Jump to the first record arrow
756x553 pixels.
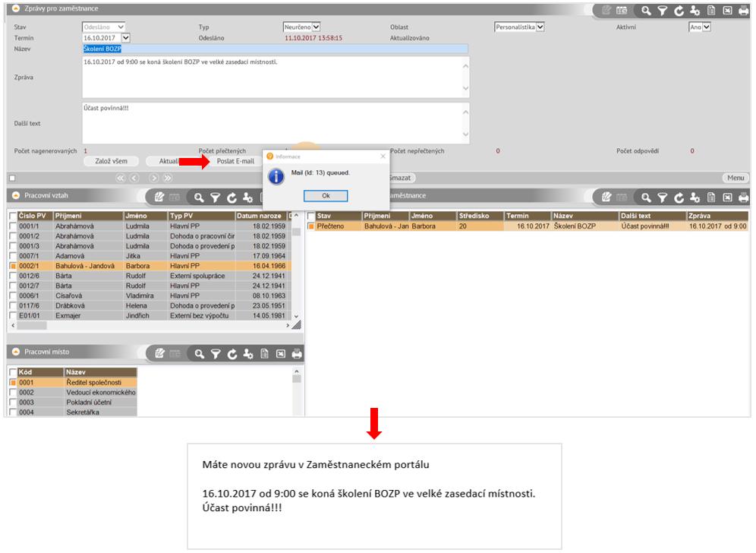[121, 178]
